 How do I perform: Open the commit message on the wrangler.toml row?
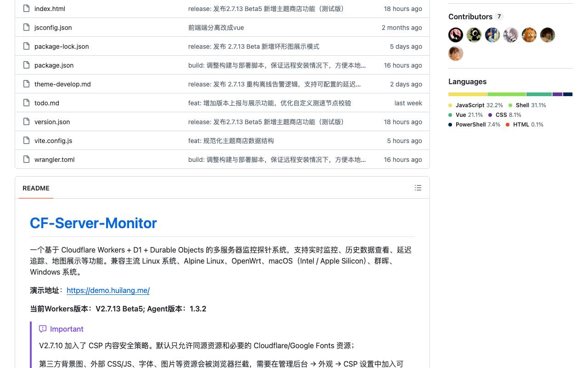tap(277, 160)
